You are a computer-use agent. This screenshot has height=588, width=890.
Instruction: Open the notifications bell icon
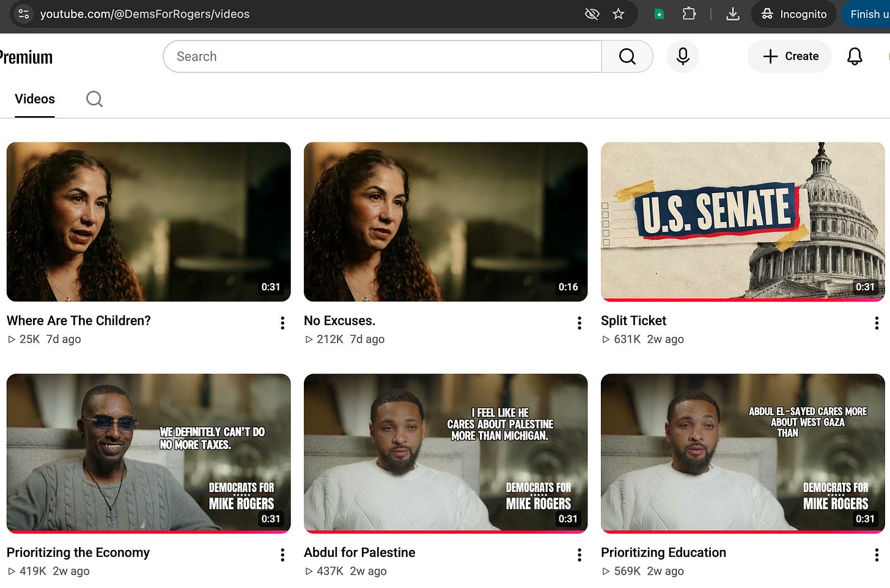point(855,56)
